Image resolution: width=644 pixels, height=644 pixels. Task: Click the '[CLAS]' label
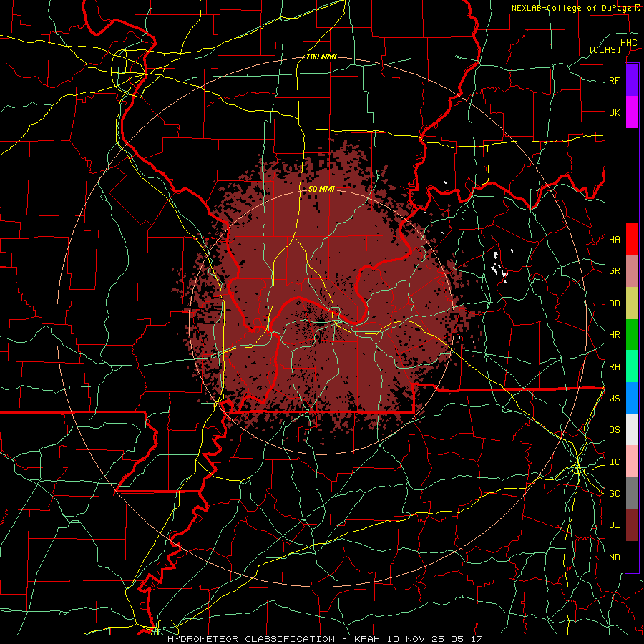(x=605, y=50)
